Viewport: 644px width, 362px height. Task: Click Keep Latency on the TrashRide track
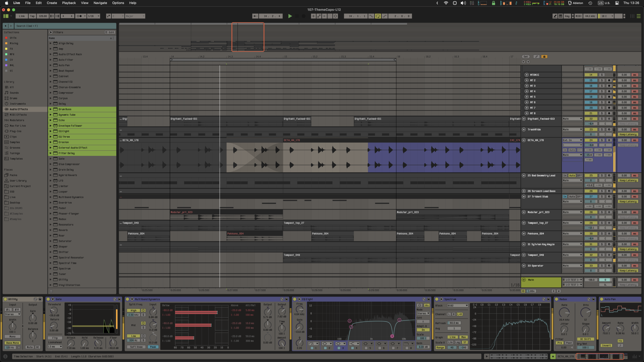629,134
